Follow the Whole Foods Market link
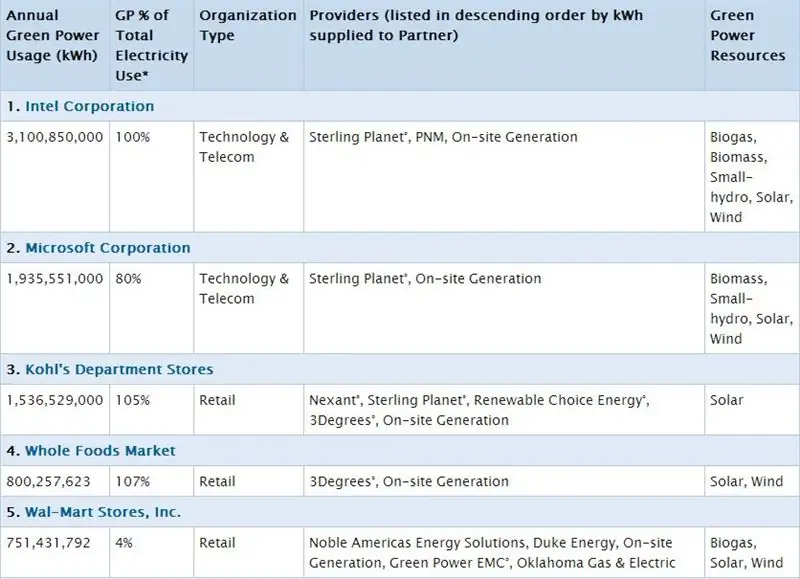 click(x=100, y=451)
